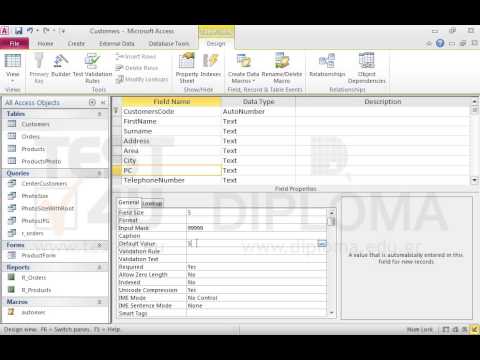The width and height of the screenshot is (480, 360).
Task: Select the FirstName field name
Action: tap(140, 121)
